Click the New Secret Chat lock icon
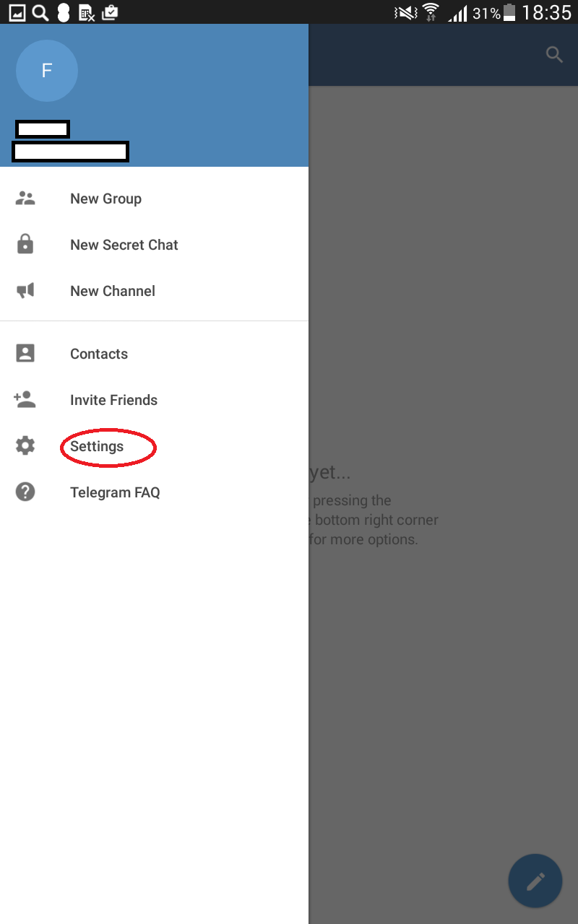Screen dimensions: 578x924 pyautogui.click(x=25, y=245)
